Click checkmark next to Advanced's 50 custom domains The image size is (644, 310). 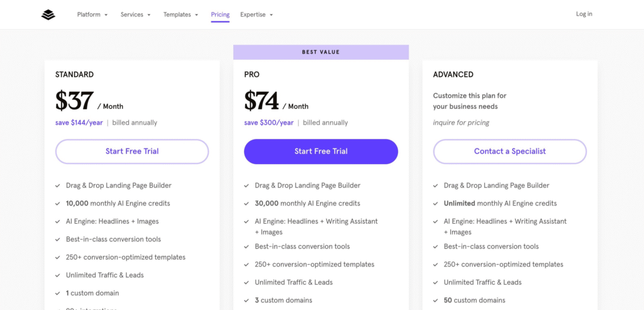pos(436,301)
